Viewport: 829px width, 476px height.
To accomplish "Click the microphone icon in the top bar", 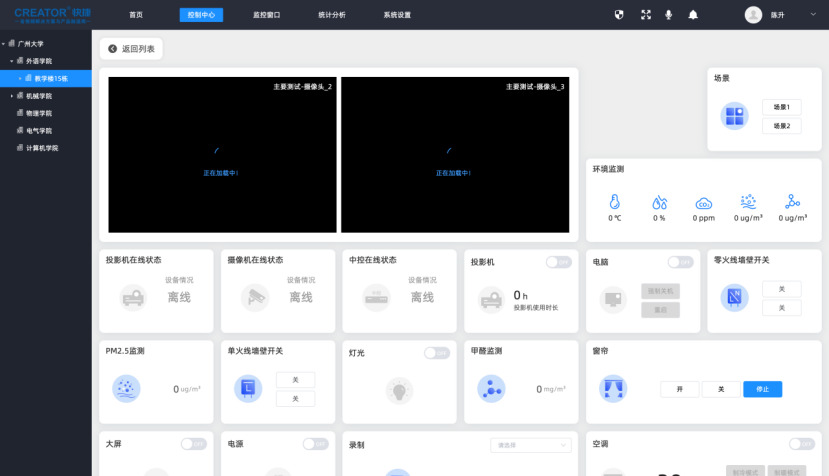I will pyautogui.click(x=668, y=15).
